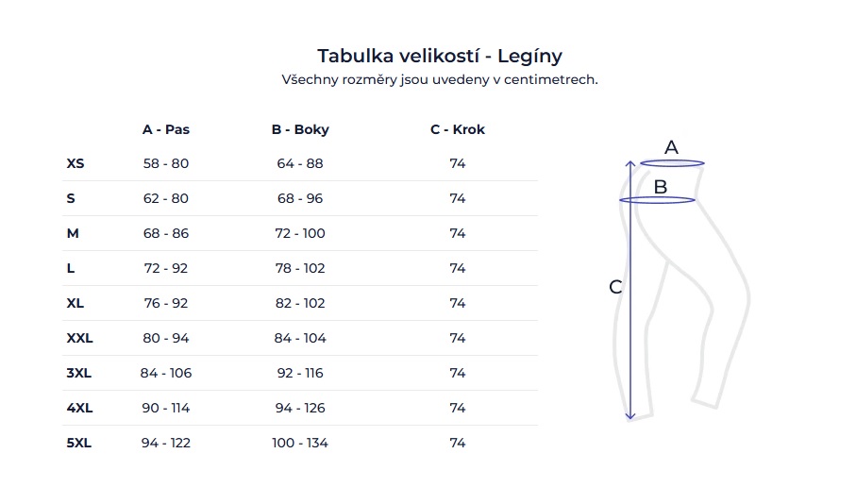The image size is (856, 504).
Task: Click hip value 92 - 116
Action: tap(300, 373)
